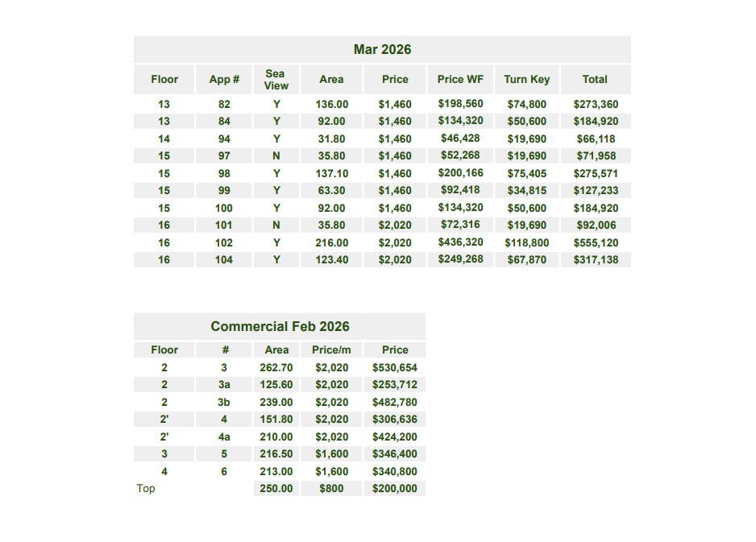Select the $800 price per meter cell

coord(331,488)
